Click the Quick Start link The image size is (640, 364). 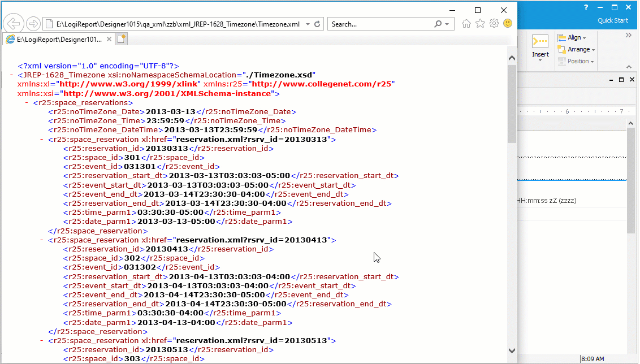tap(613, 21)
